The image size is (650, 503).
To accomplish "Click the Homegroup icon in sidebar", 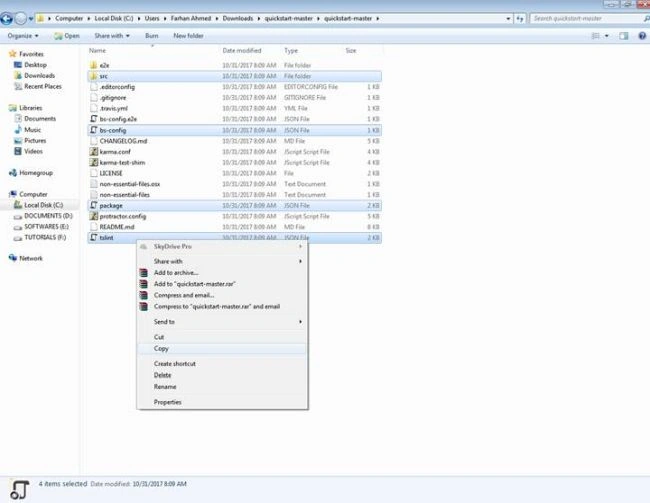I will tap(13, 173).
